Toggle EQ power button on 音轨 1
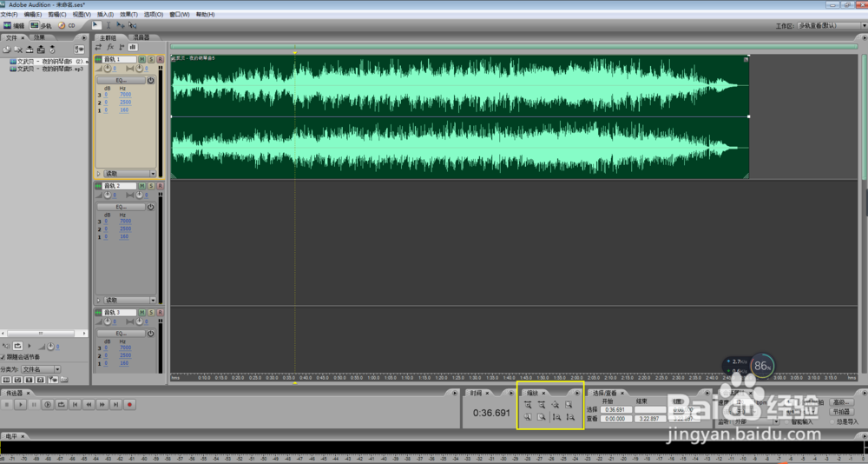The image size is (868, 464). pyautogui.click(x=150, y=81)
